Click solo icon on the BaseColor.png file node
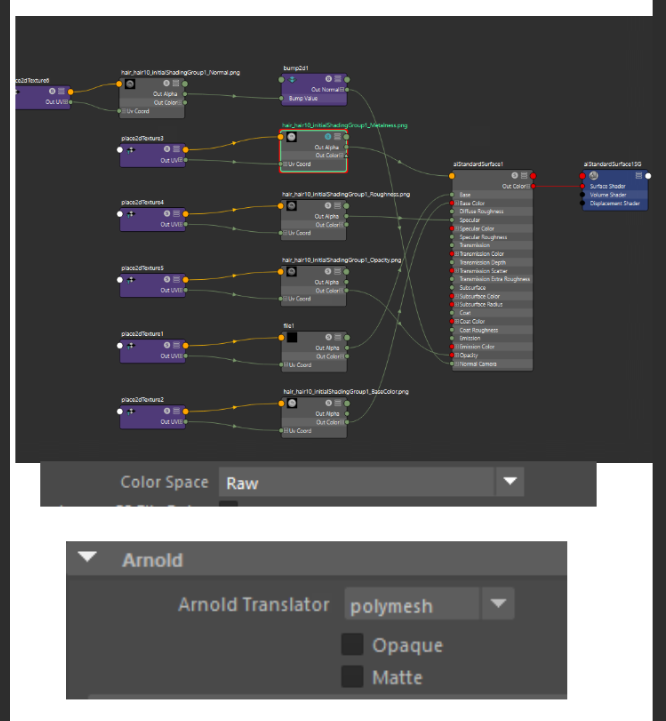This screenshot has height=721, width=666. pyautogui.click(x=328, y=403)
